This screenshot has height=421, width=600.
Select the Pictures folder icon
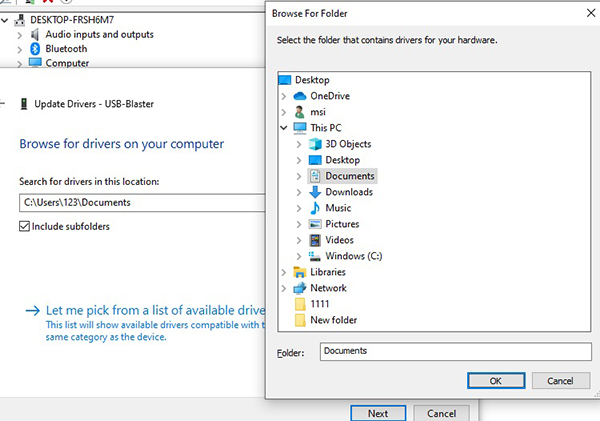pos(316,224)
